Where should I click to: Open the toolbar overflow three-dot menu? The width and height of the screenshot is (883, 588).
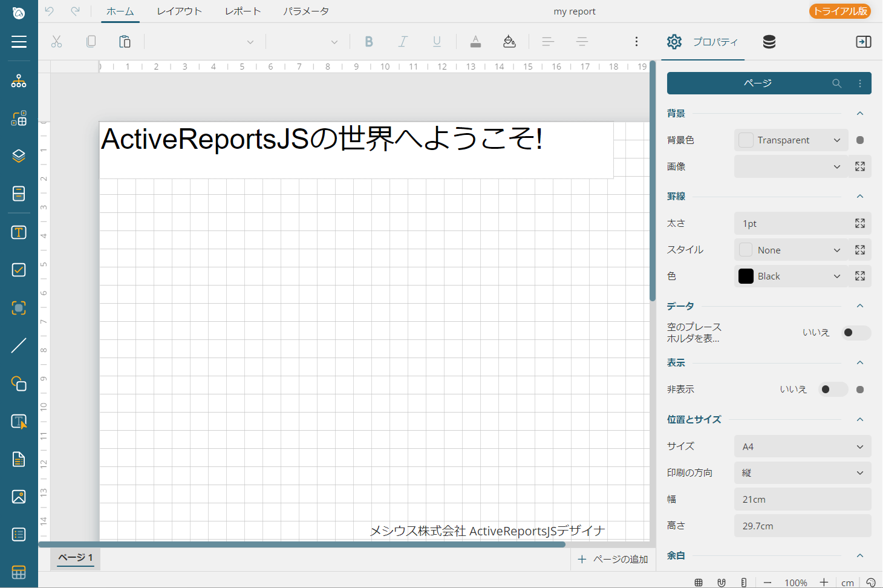[636, 41]
